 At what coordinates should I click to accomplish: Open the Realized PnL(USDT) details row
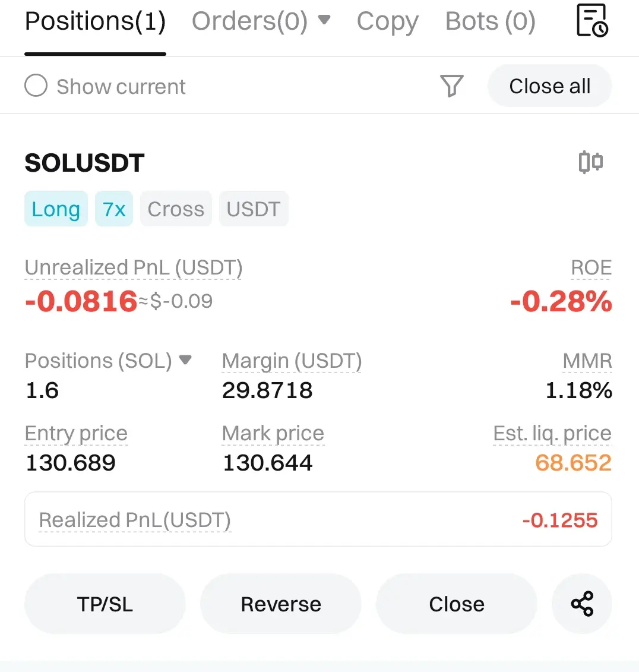(318, 520)
